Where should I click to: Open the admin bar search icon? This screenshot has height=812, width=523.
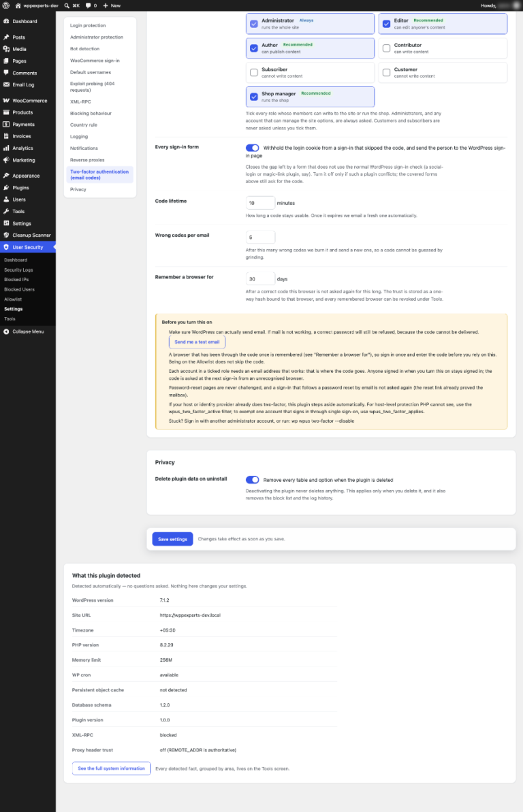tap(67, 5)
